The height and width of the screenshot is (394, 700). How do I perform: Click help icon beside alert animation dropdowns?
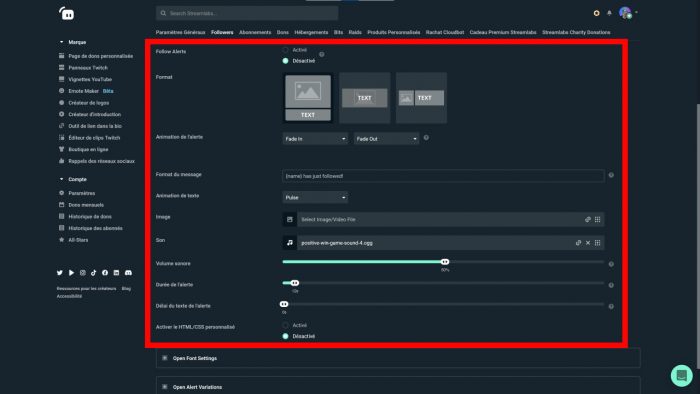426,138
